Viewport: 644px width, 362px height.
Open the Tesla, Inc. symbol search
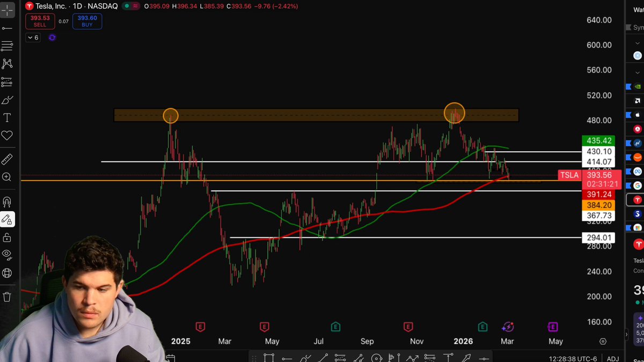click(50, 6)
